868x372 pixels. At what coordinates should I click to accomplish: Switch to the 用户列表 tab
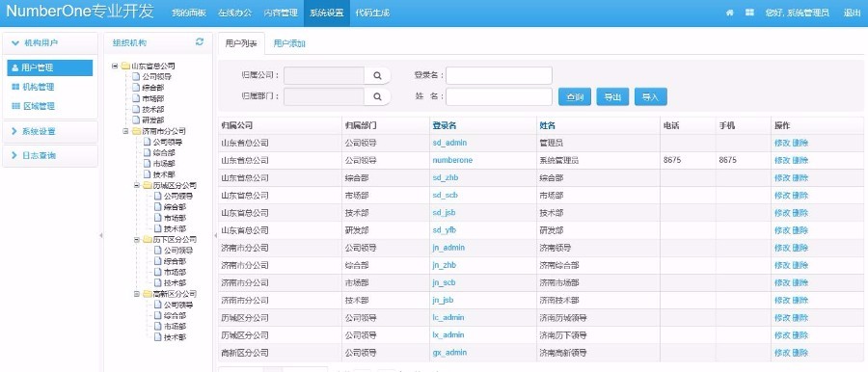pyautogui.click(x=241, y=43)
